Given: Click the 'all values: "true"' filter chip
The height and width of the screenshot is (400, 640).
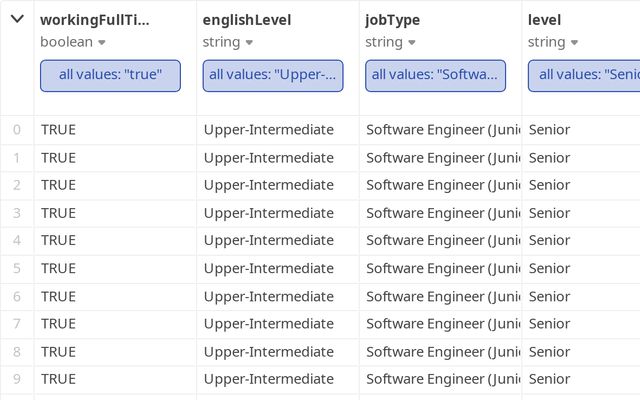Looking at the screenshot, I should pos(110,75).
